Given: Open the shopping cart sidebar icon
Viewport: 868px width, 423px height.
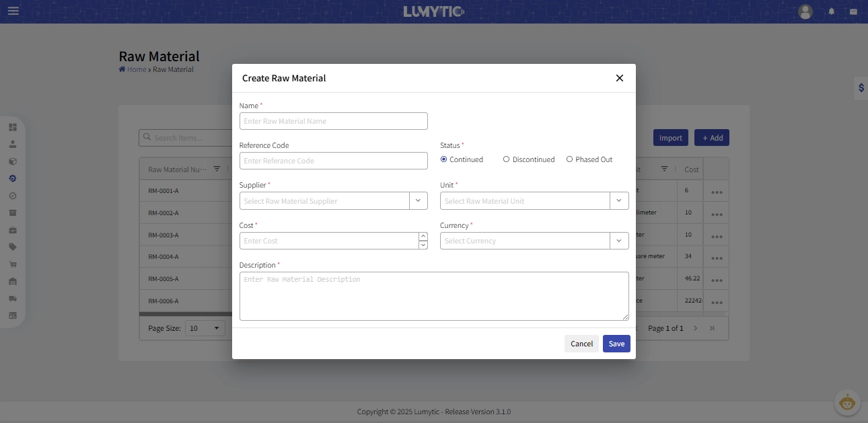Looking at the screenshot, I should [x=13, y=264].
